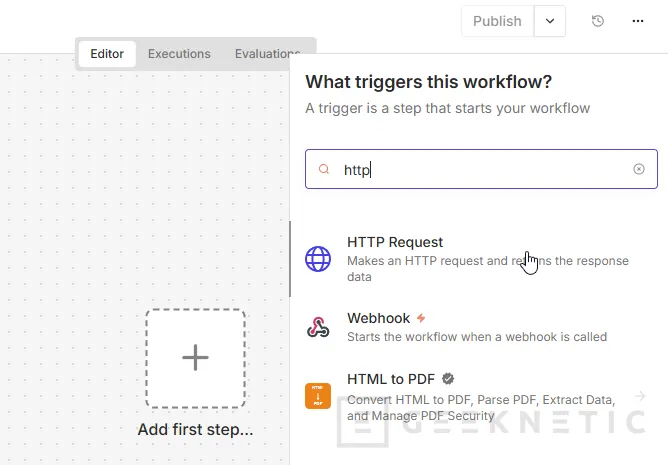Focus the trigger search field containing "http"
668x465 pixels.
pos(480,170)
